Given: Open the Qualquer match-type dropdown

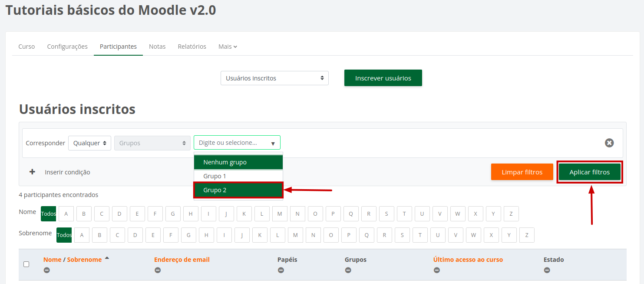Looking at the screenshot, I should pos(89,143).
